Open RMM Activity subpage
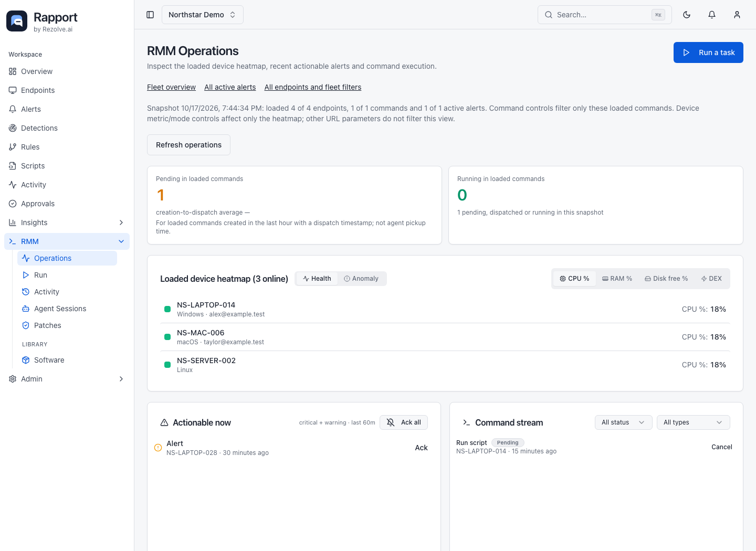 (x=67, y=292)
